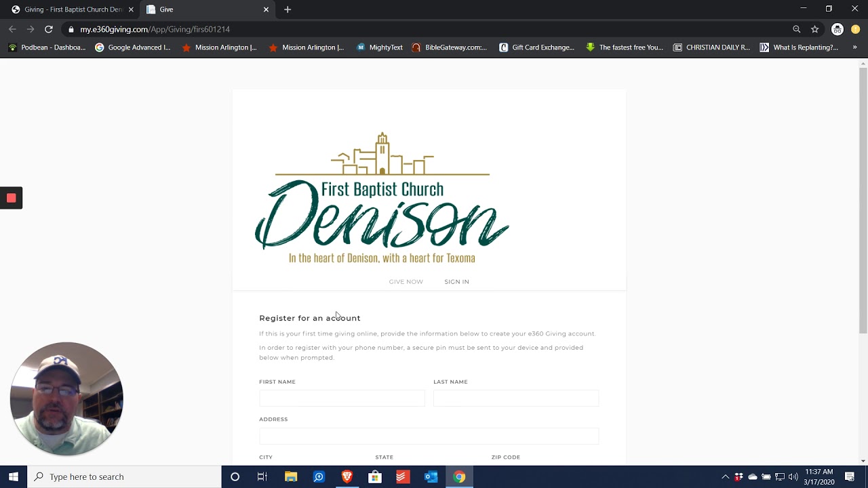Focus the Address field
868x488 pixels.
point(429,436)
